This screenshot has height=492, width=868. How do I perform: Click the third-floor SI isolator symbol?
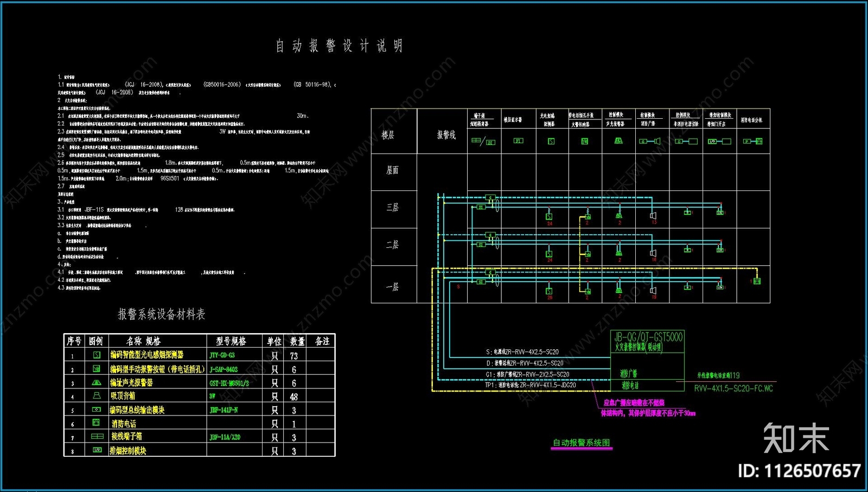(481, 207)
